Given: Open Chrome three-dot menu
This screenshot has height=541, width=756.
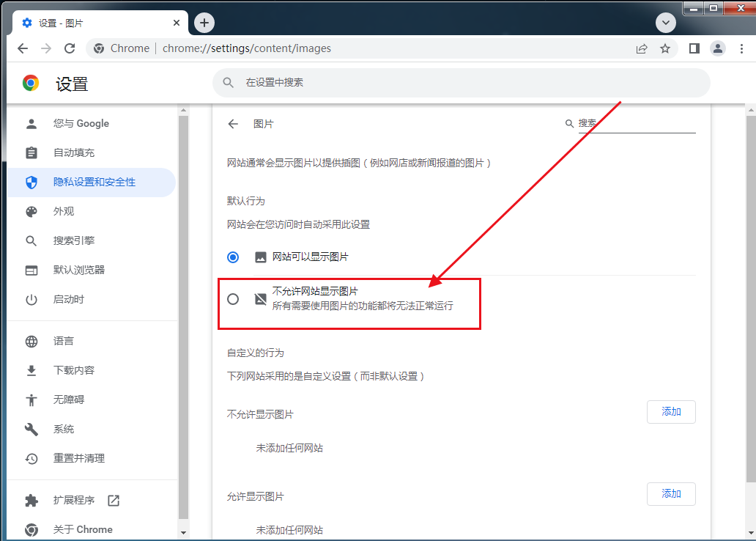Looking at the screenshot, I should [741, 48].
